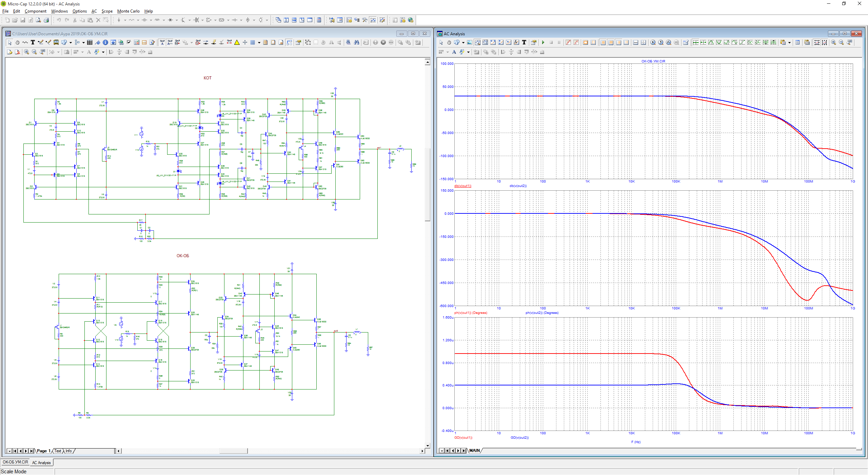Expand the resistor component dropdown arrow
The height and width of the screenshot is (475, 868).
[138, 20]
